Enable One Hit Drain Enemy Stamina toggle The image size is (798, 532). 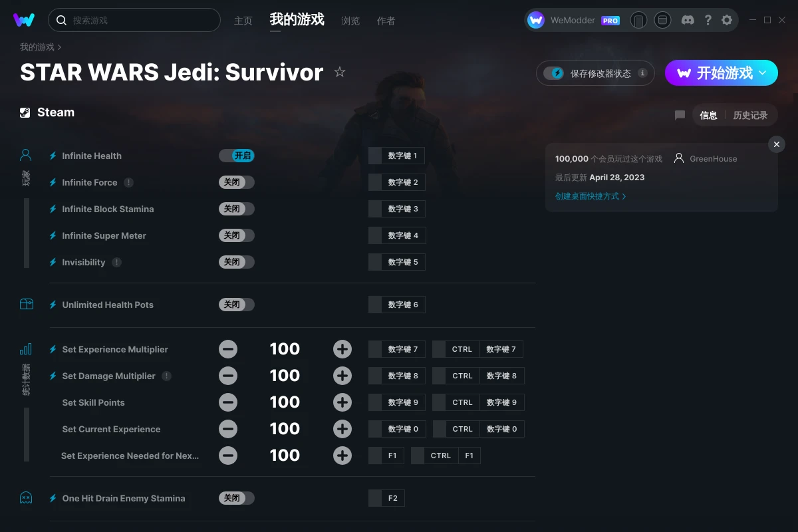(237, 498)
